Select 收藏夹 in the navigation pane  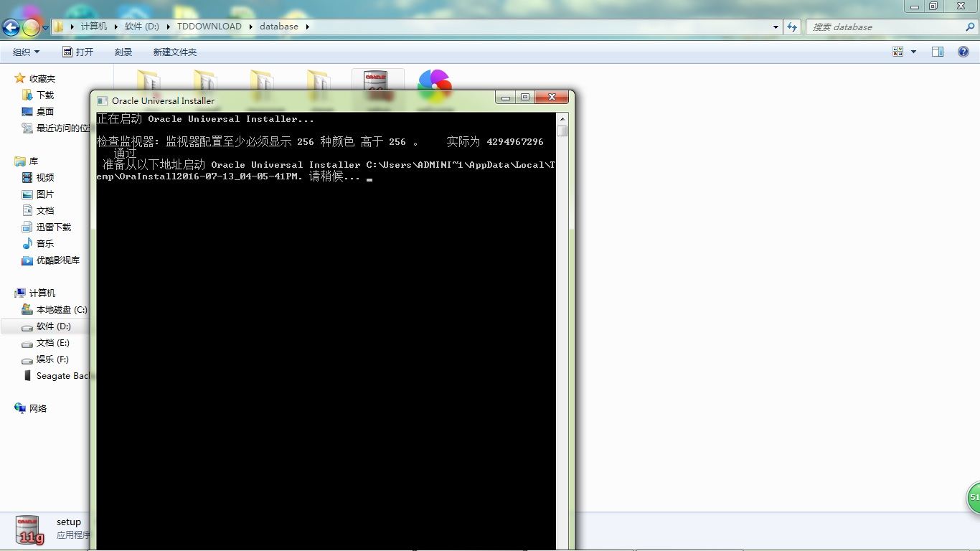(42, 78)
